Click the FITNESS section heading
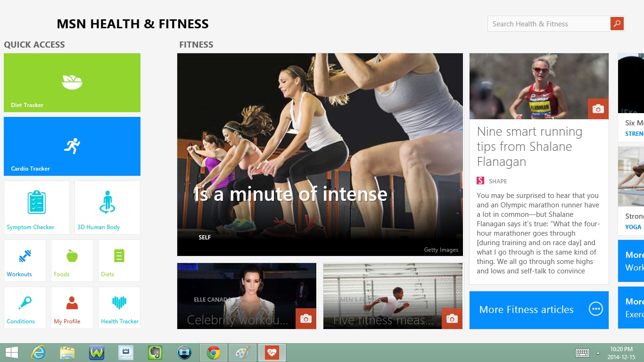This screenshot has width=644, height=362. [x=196, y=45]
